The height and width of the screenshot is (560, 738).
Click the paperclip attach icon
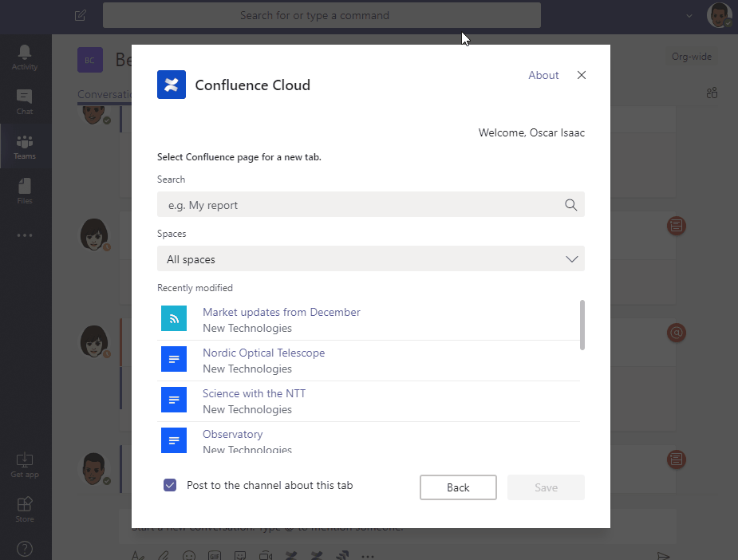coord(164,556)
